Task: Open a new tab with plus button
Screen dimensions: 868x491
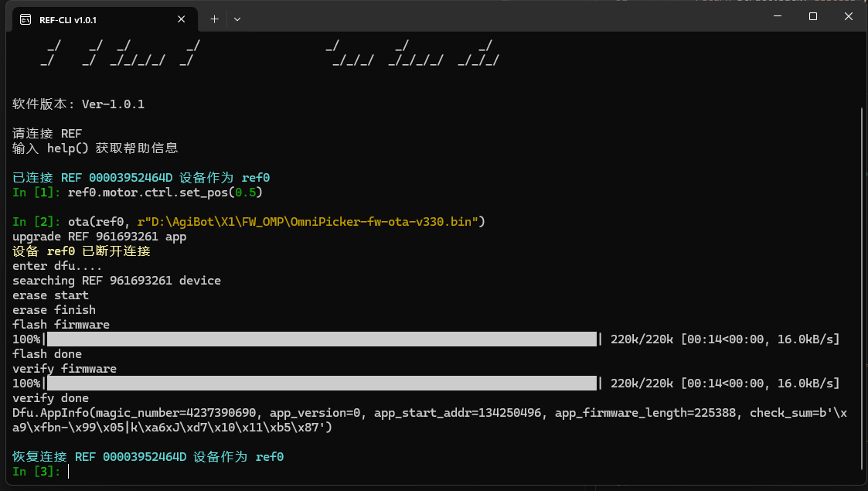Action: (214, 19)
